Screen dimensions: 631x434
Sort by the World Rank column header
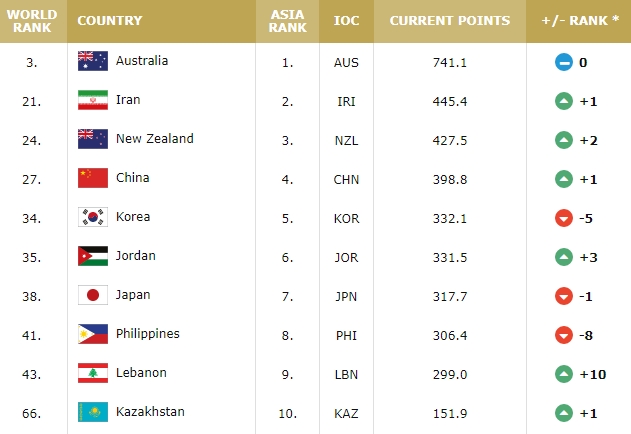pos(32,21)
